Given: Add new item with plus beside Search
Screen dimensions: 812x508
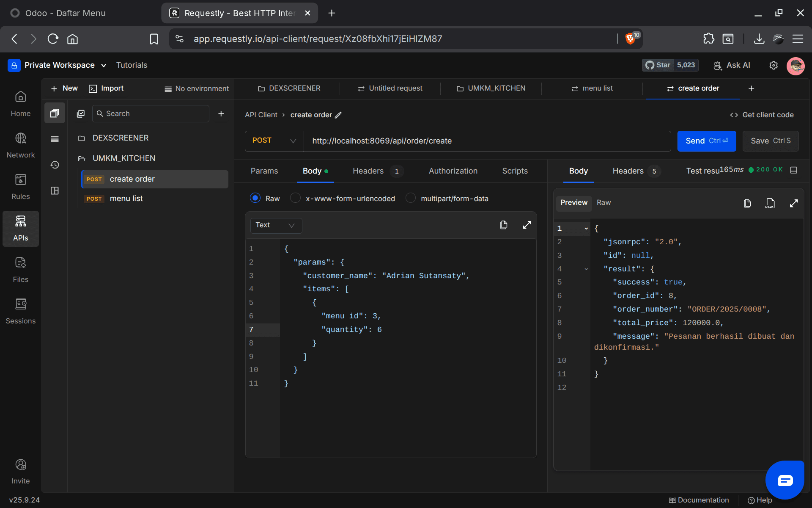Looking at the screenshot, I should point(221,113).
